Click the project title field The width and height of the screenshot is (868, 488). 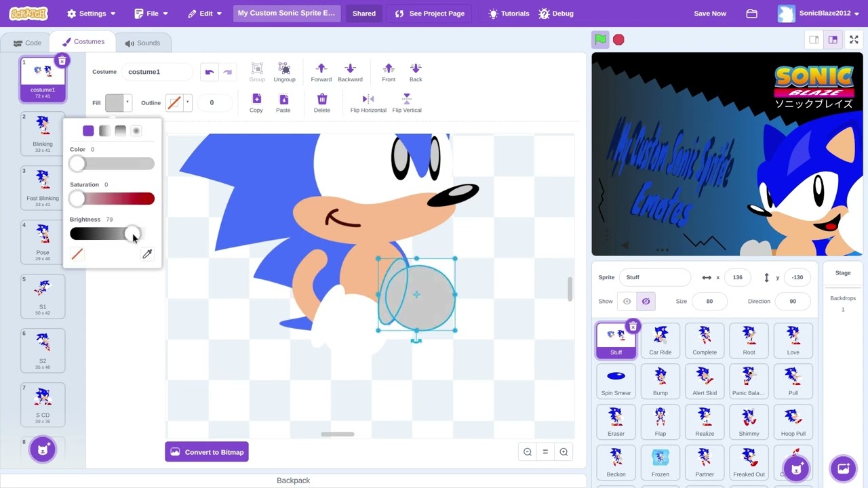pyautogui.click(x=286, y=14)
